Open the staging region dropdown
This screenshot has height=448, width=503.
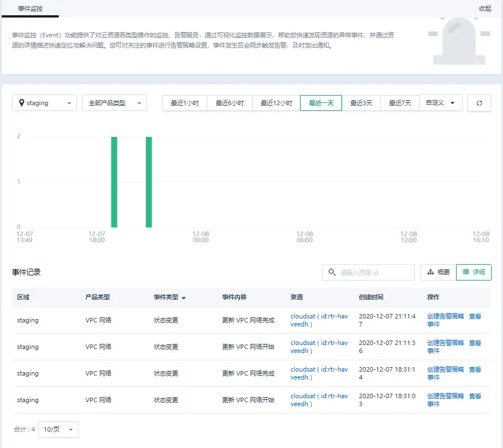pos(44,103)
